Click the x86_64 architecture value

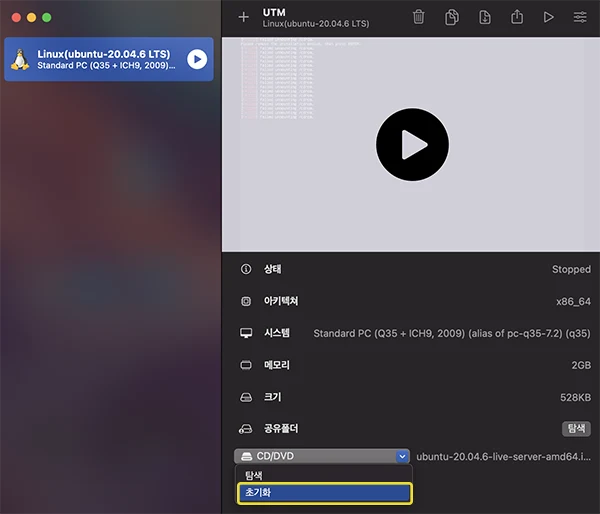tap(573, 302)
